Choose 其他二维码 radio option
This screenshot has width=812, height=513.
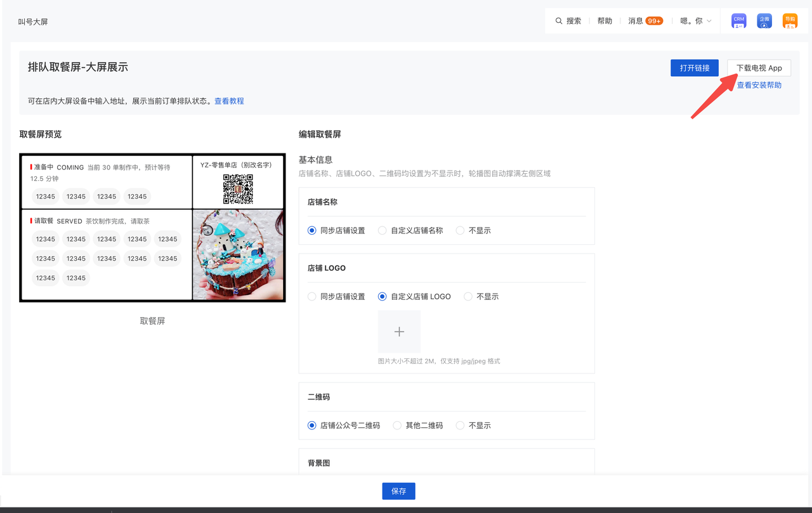398,425
